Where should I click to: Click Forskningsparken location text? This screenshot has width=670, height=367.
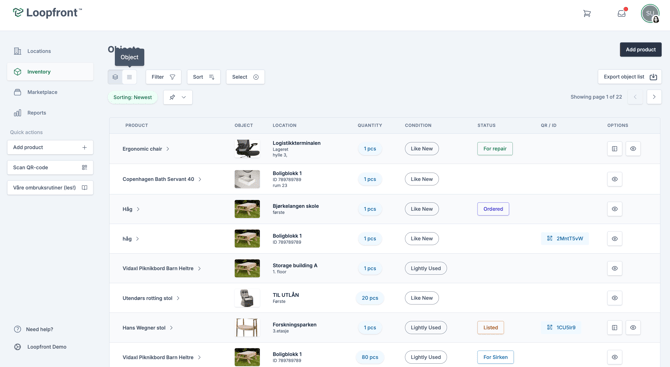[294, 325]
